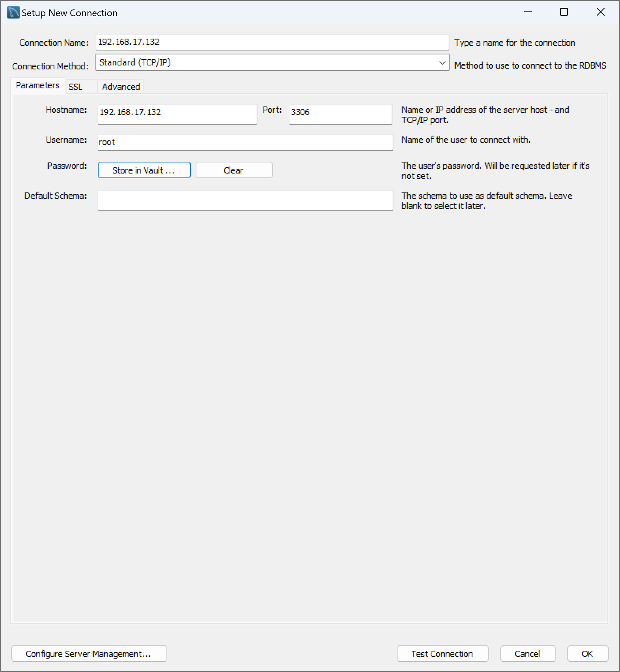Viewport: 620px width, 672px height.
Task: Click the 'Name or IP address of the server host' hint
Action: tap(485, 115)
